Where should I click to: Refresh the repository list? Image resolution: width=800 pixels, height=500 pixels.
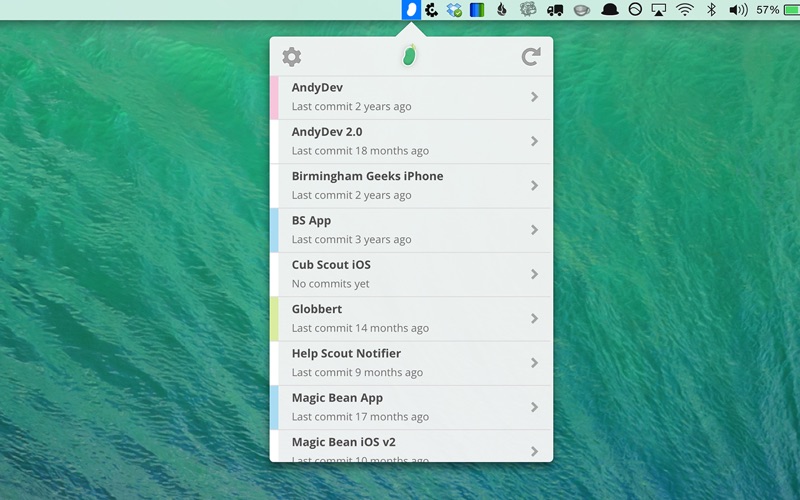click(x=531, y=57)
